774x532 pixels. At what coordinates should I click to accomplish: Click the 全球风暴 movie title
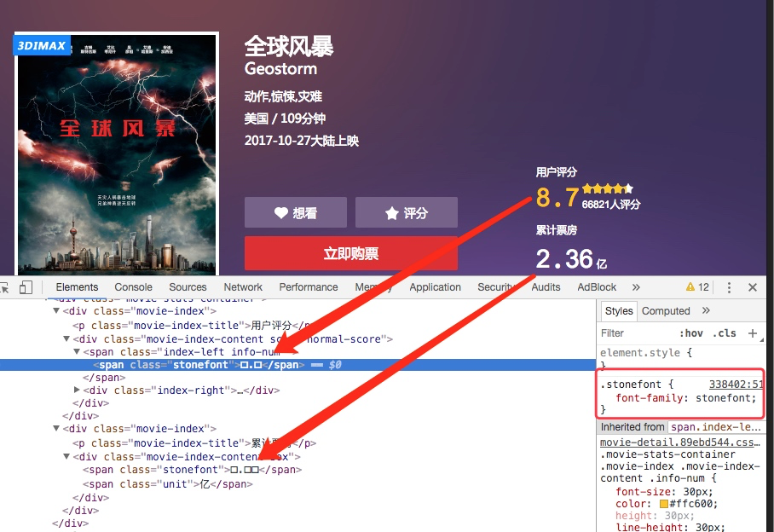pos(289,46)
